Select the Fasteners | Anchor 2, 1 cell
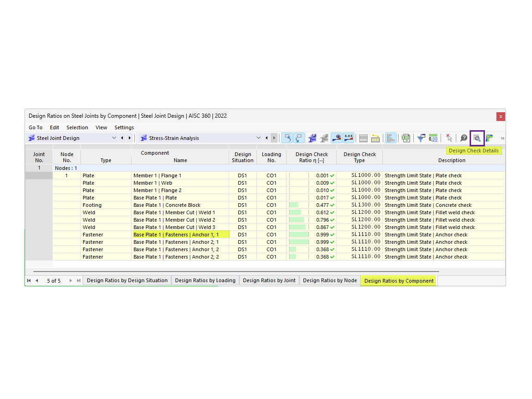 pyautogui.click(x=180, y=242)
